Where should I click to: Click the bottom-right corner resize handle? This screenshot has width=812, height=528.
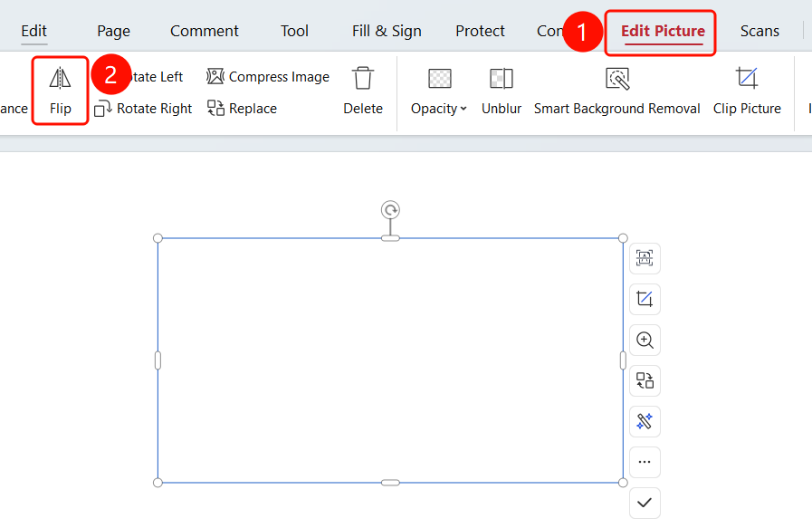(623, 483)
